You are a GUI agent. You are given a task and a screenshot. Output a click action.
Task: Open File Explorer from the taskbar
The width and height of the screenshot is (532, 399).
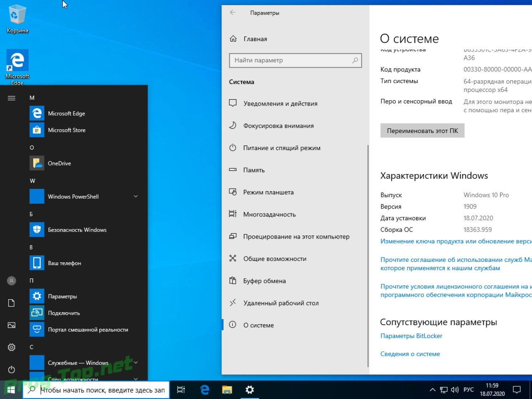(x=227, y=390)
